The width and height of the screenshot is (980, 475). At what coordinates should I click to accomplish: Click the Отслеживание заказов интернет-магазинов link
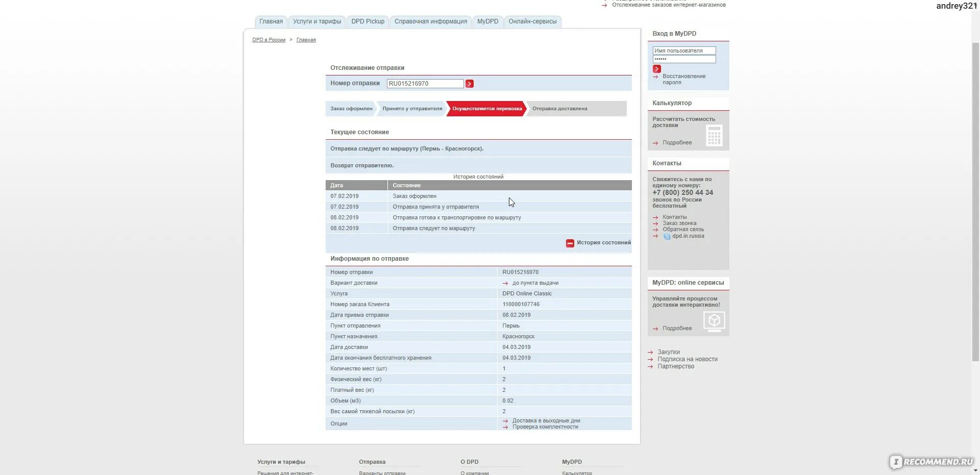click(x=669, y=5)
